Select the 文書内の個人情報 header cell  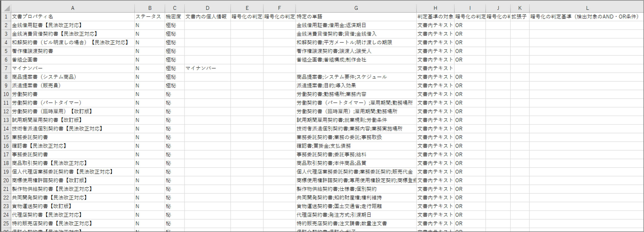pos(207,17)
